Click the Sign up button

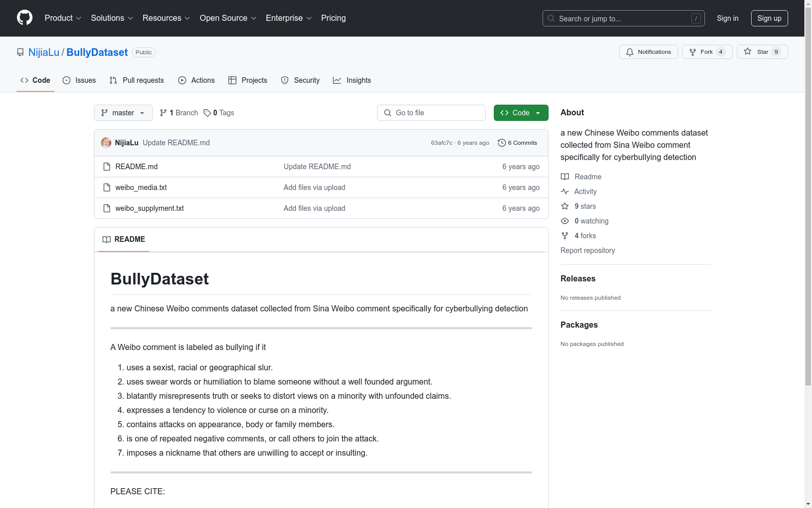(769, 18)
